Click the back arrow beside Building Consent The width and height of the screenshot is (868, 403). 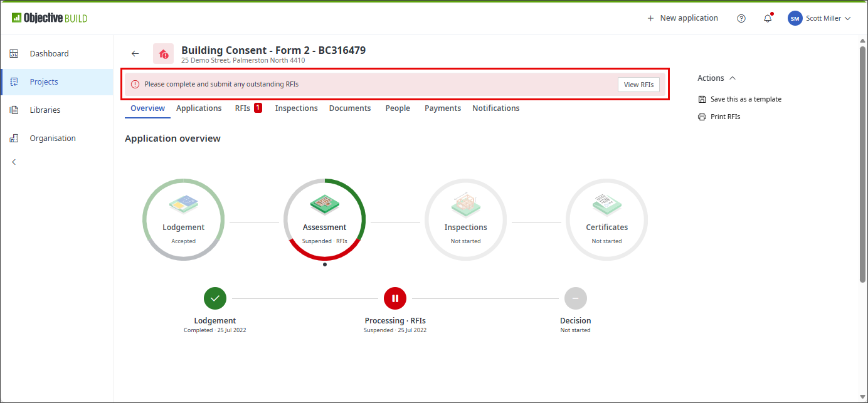(135, 53)
